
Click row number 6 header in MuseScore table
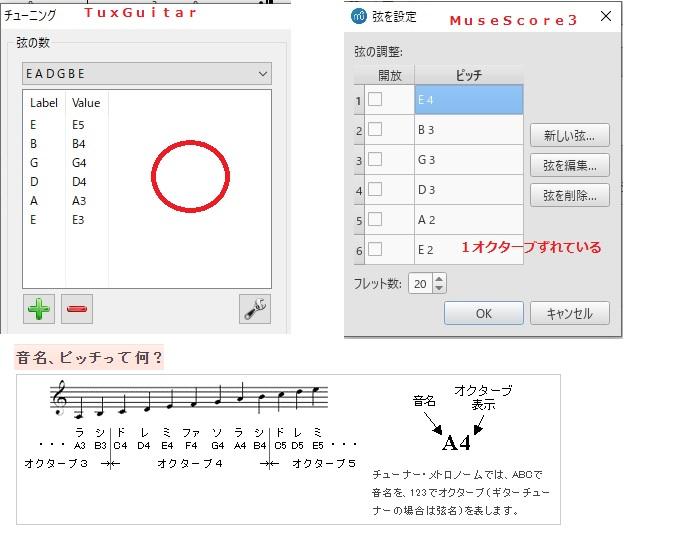pos(359,250)
